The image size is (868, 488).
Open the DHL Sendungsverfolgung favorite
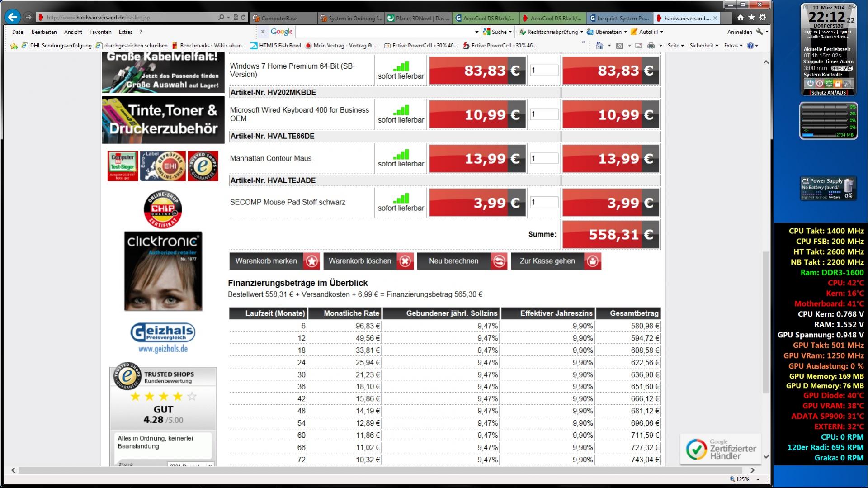(x=57, y=46)
